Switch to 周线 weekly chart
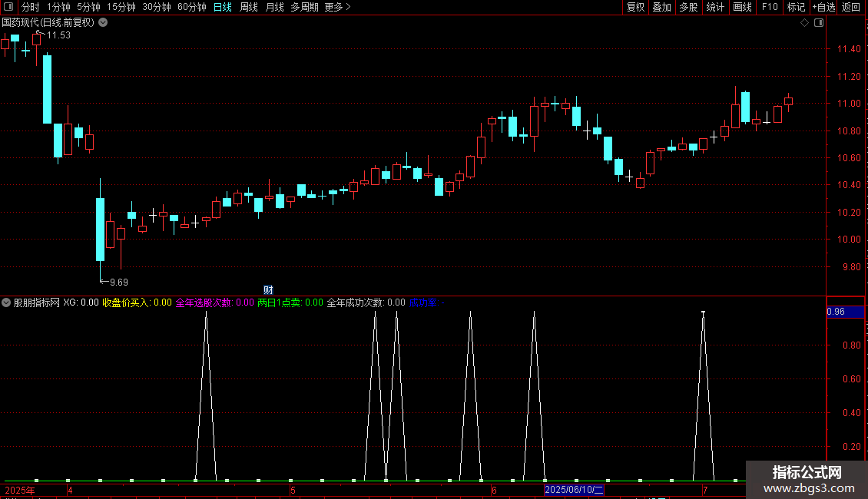Screen dimensions: 868x499 pos(249,7)
